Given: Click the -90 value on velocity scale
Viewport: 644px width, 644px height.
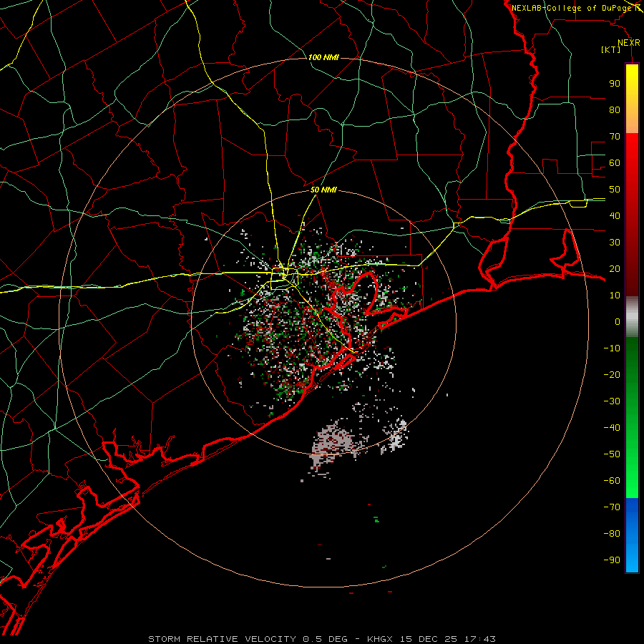Looking at the screenshot, I should [x=612, y=560].
